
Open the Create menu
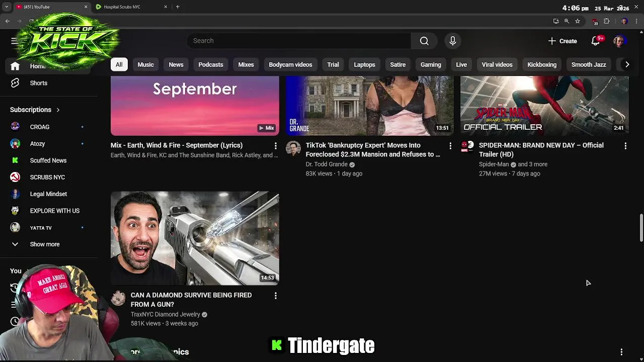[x=563, y=41]
